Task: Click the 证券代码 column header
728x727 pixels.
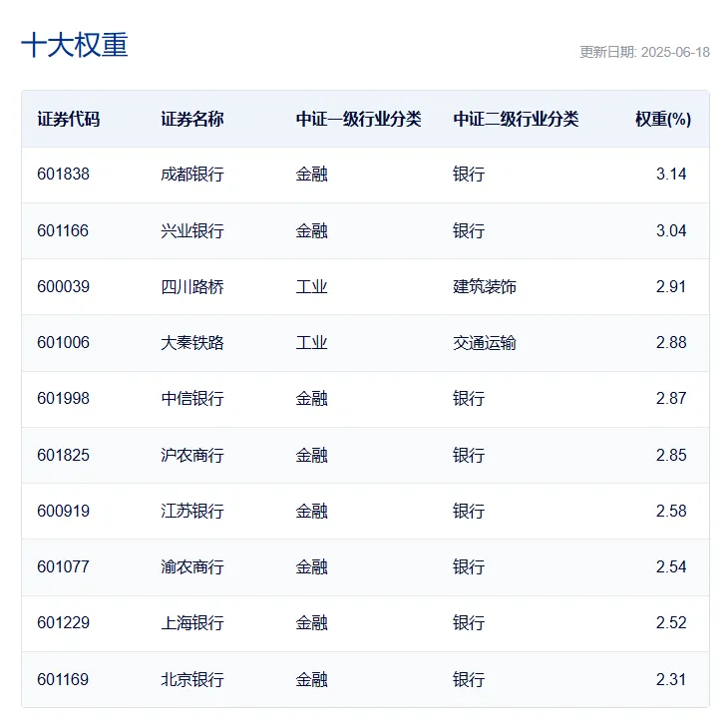Action: [68, 119]
